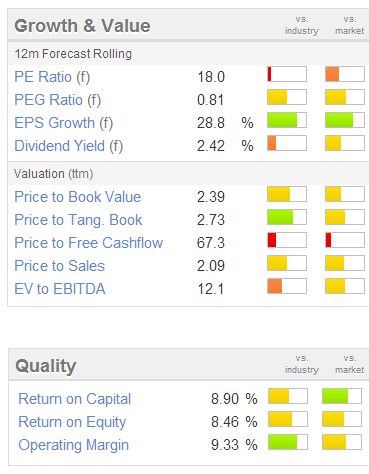Open the PE Ratio (f) link

click(x=52, y=77)
